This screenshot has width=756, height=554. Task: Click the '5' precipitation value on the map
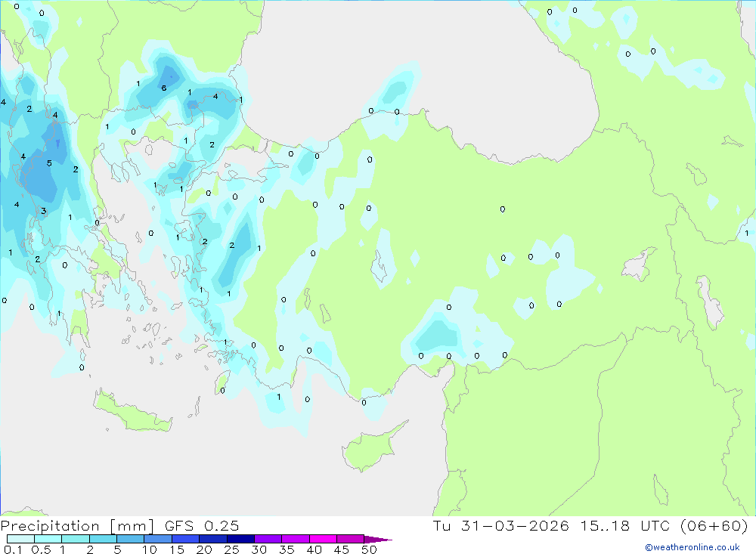click(49, 163)
